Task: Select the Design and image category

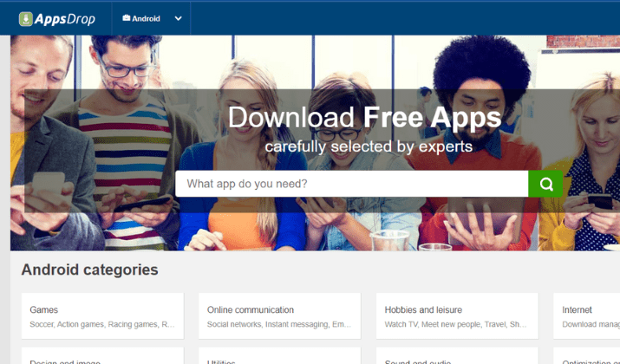Action: [x=103, y=355]
